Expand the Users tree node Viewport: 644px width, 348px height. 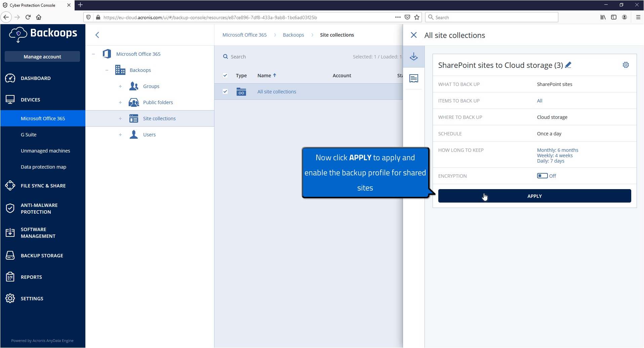pos(120,134)
